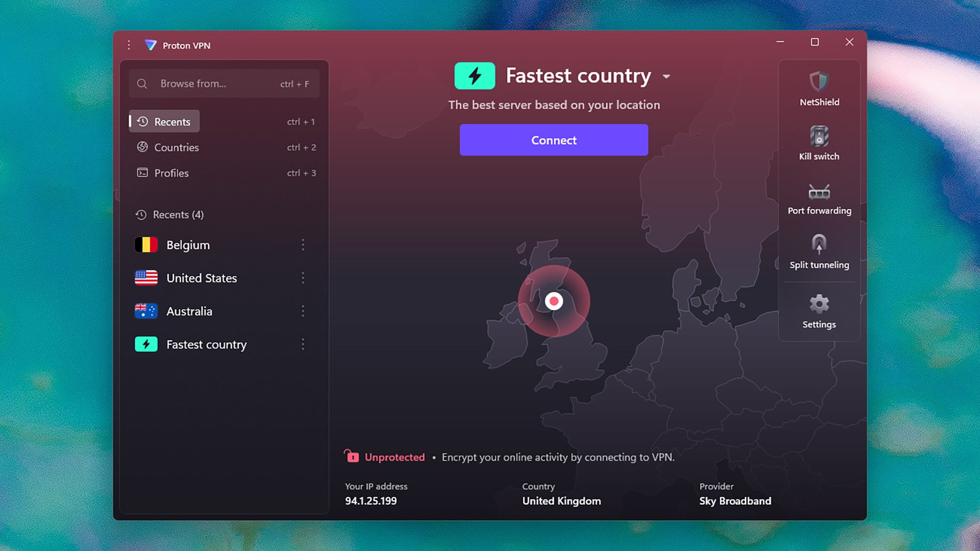The height and width of the screenshot is (551, 980).
Task: Click the red location marker on map
Action: pyautogui.click(x=554, y=301)
